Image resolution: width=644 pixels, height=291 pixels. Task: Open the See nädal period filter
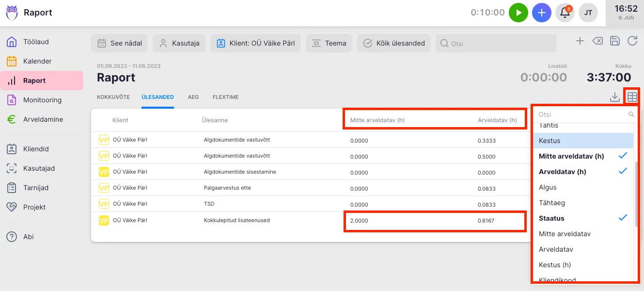(120, 43)
